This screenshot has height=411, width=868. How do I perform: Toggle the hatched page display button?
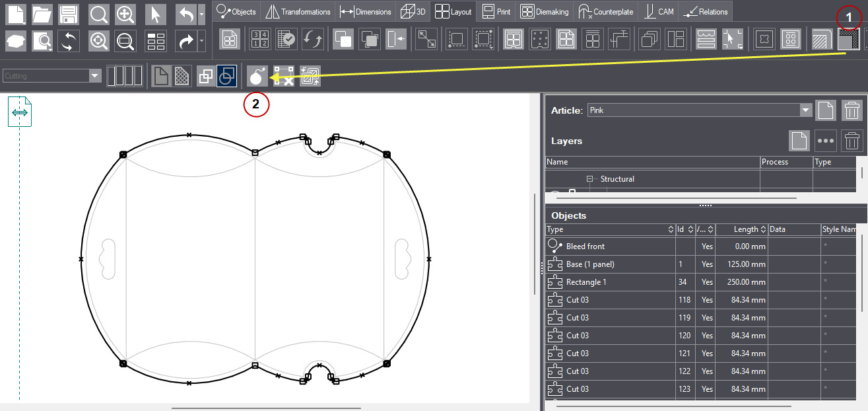coord(182,76)
